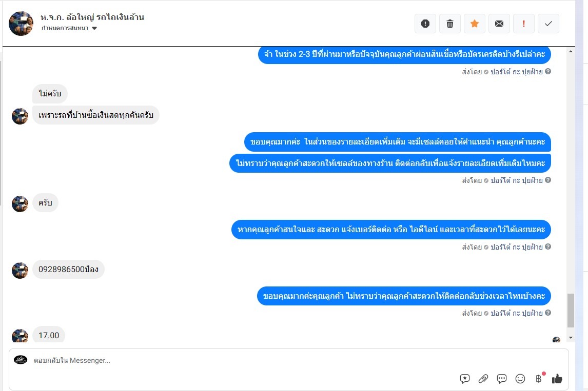Viewport: 588px width, 391px height.
Task: Click help icon beside first ส่งโดย label
Action: click(548, 72)
